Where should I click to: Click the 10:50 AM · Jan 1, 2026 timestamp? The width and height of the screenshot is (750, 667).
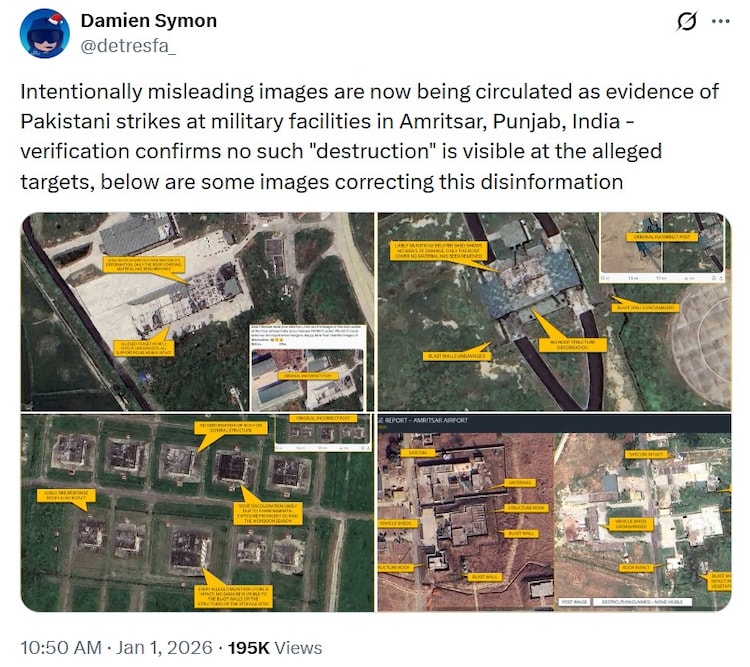[116, 647]
